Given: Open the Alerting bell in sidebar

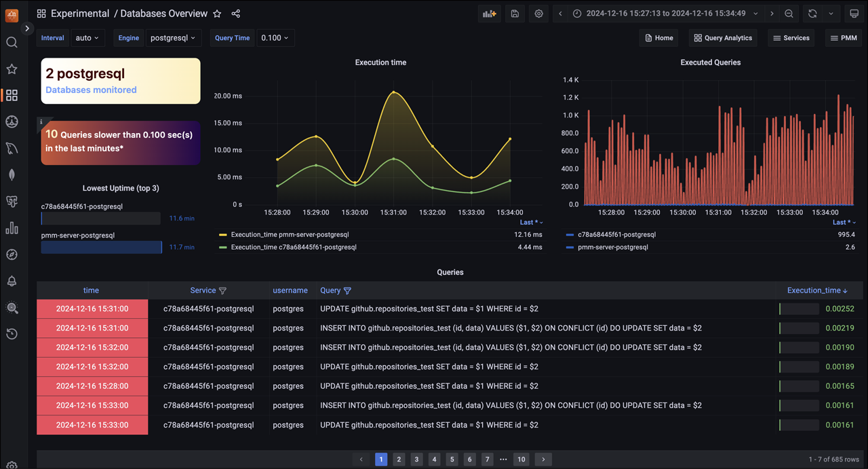Looking at the screenshot, I should (12, 281).
